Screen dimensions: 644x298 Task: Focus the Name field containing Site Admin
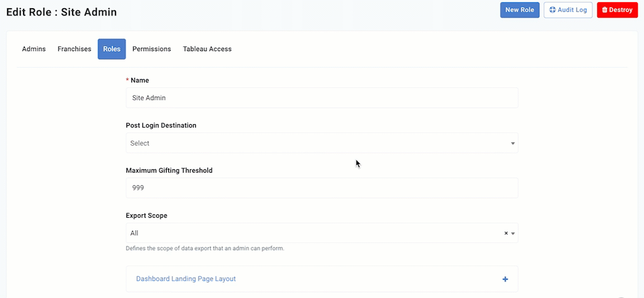click(x=321, y=98)
